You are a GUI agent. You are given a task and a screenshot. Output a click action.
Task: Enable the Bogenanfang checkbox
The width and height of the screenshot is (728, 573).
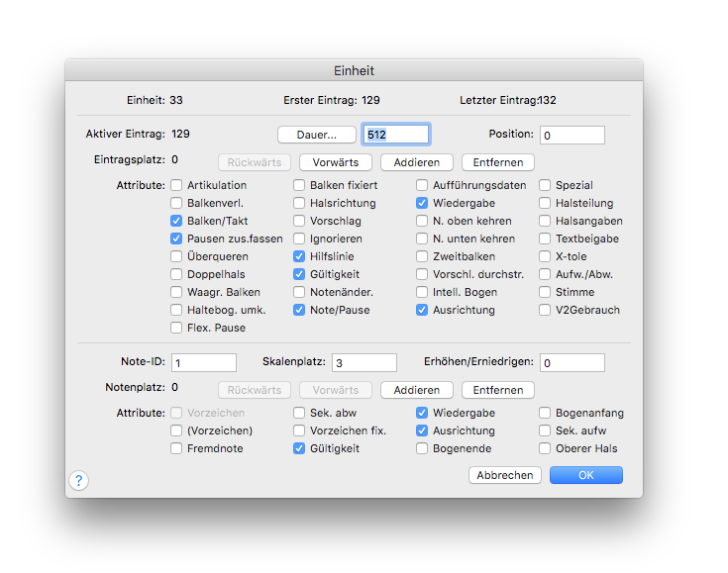click(545, 413)
